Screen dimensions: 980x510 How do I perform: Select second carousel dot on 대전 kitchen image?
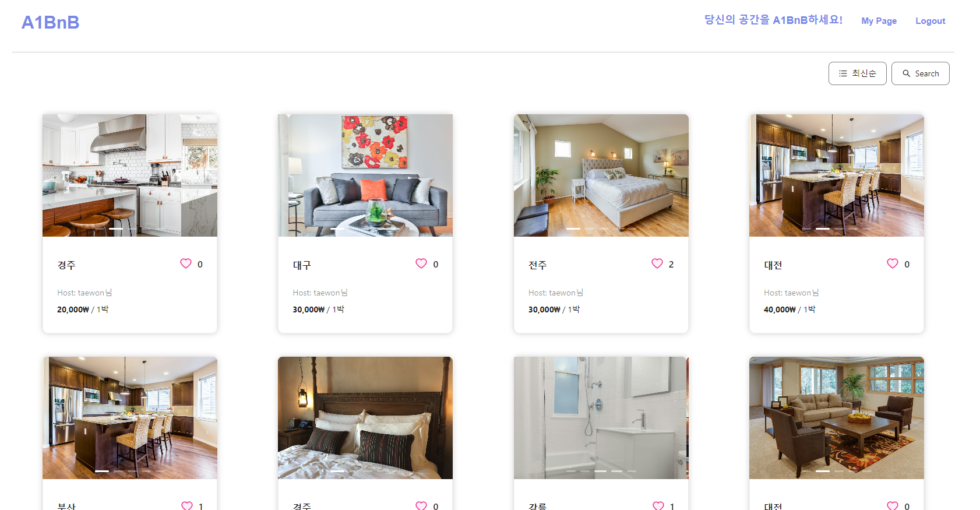click(823, 228)
